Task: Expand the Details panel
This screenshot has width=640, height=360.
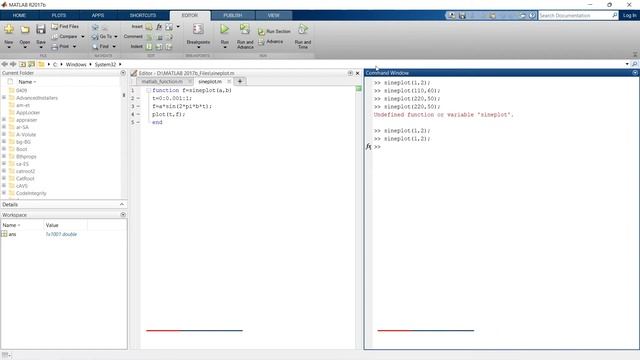Action: (x=122, y=204)
